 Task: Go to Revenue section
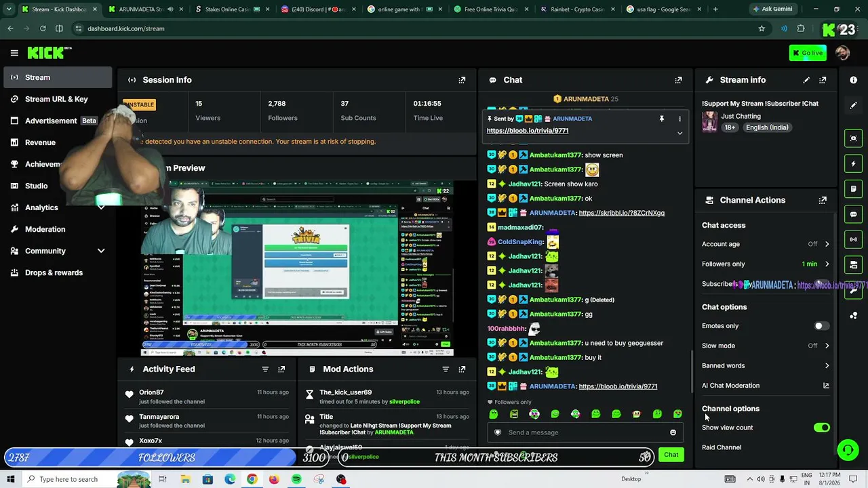(56, 142)
